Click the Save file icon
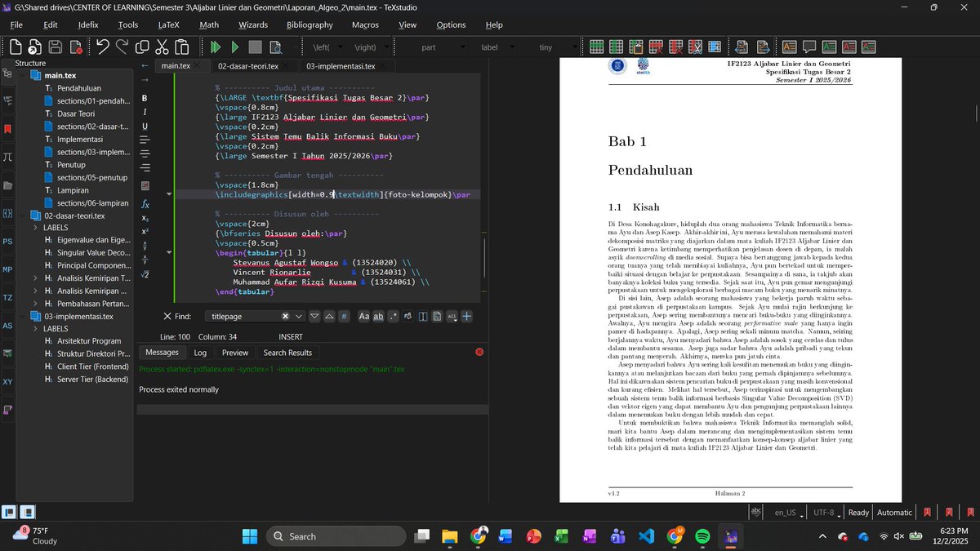Image resolution: width=980 pixels, height=551 pixels. point(56,47)
